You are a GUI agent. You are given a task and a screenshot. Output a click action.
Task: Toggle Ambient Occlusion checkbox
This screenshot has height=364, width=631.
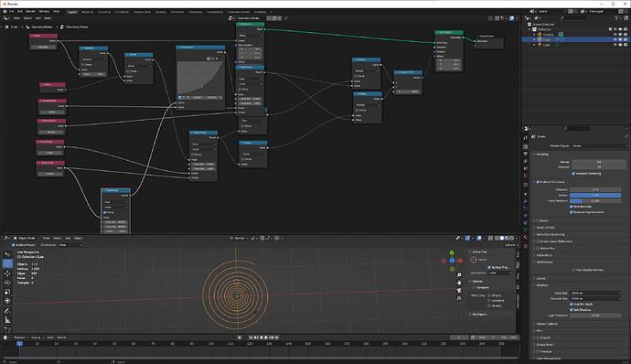tap(538, 182)
